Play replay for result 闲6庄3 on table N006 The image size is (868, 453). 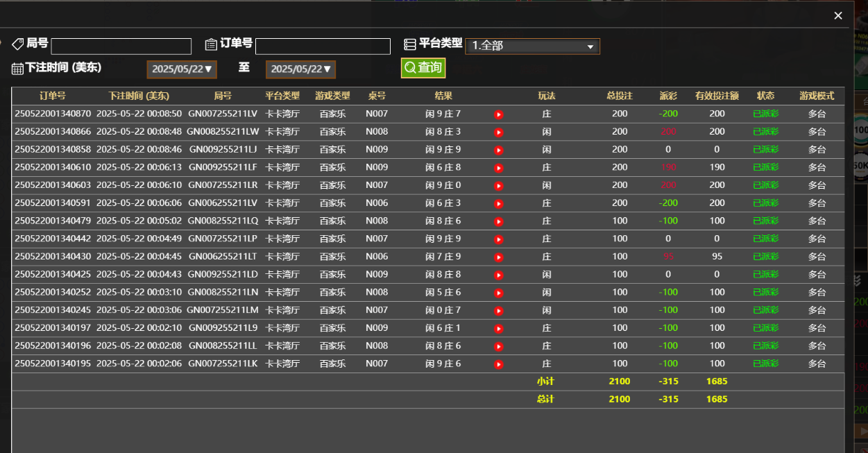point(498,203)
